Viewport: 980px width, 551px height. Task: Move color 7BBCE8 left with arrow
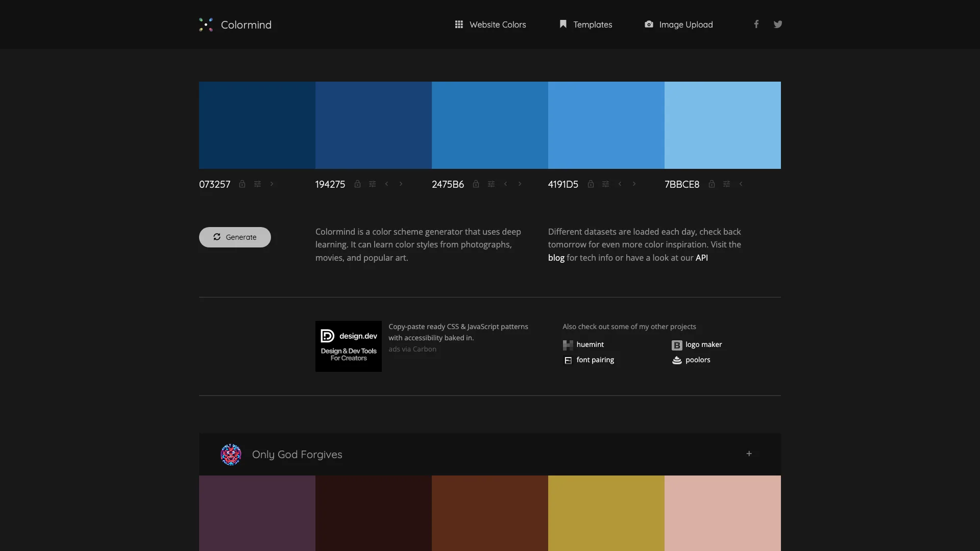[741, 184]
